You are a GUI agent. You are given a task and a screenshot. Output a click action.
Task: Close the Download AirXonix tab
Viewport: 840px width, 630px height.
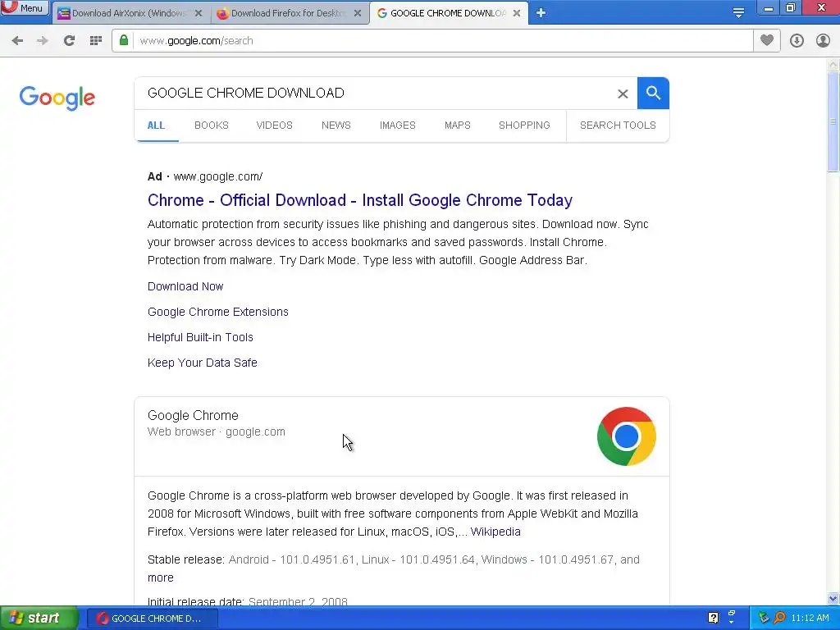[199, 13]
